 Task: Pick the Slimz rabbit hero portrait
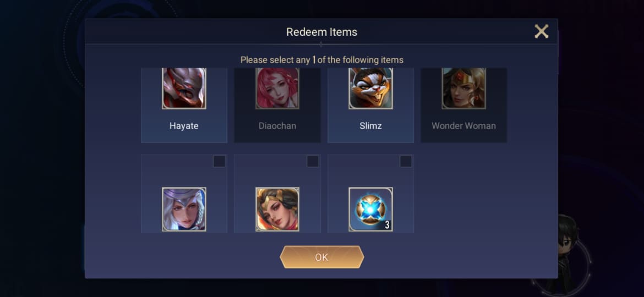(x=370, y=88)
